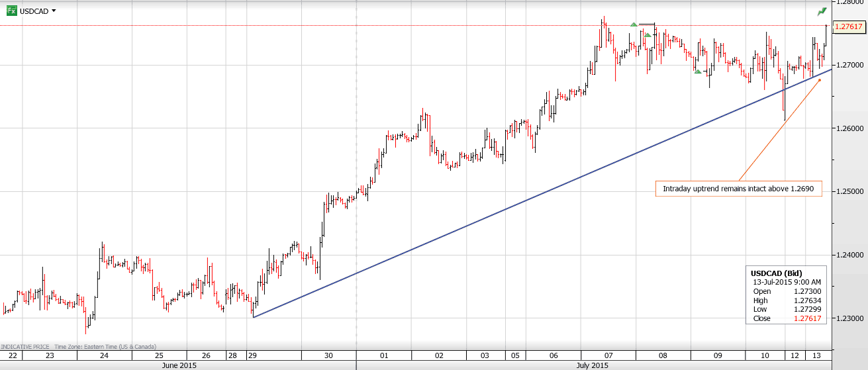Click date 13 on the time axis

[x=820, y=355]
